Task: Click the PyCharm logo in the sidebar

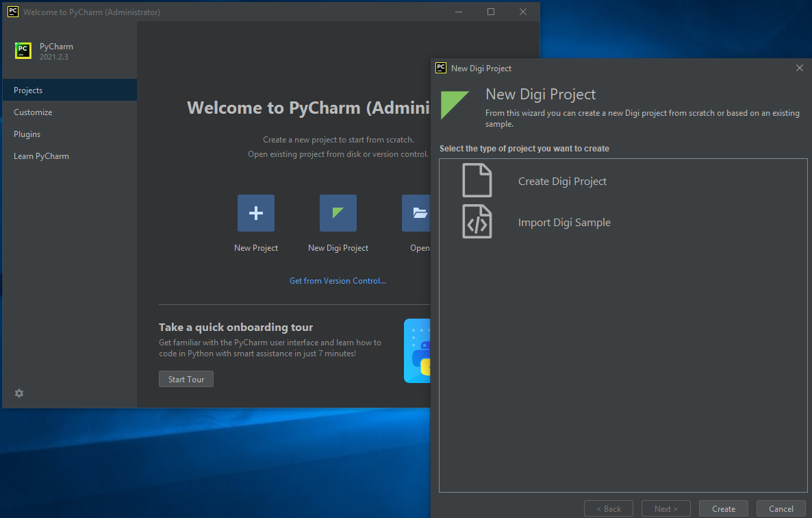Action: point(23,51)
